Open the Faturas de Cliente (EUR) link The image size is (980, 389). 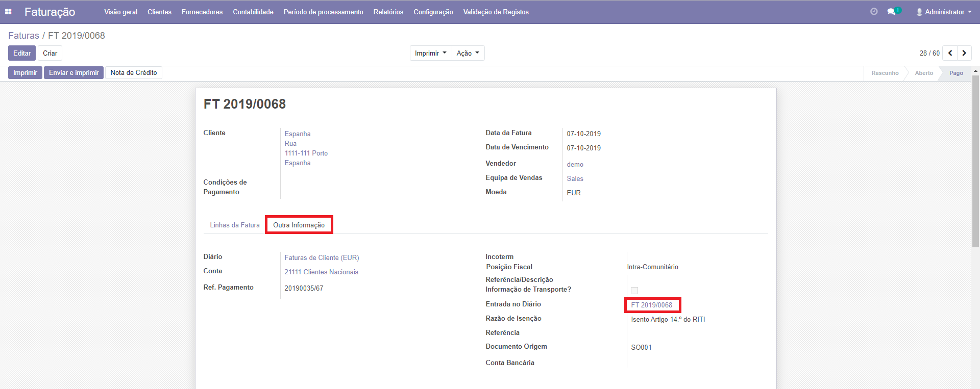pos(322,257)
